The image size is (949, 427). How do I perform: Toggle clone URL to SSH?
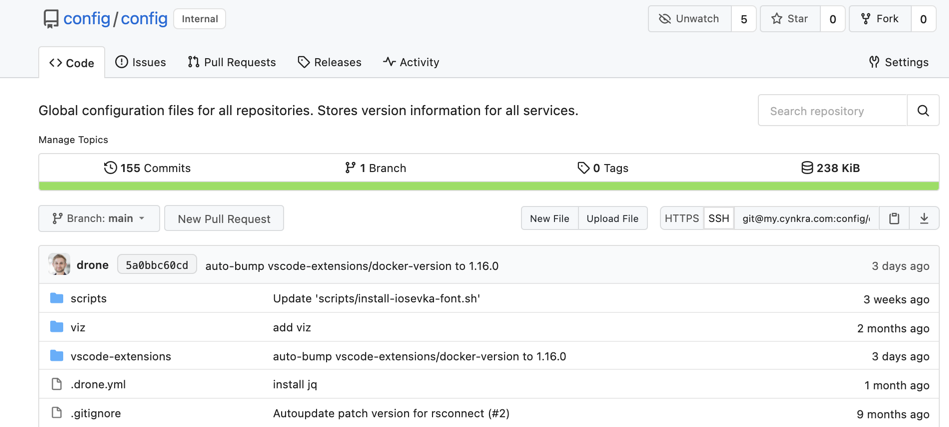coord(718,218)
